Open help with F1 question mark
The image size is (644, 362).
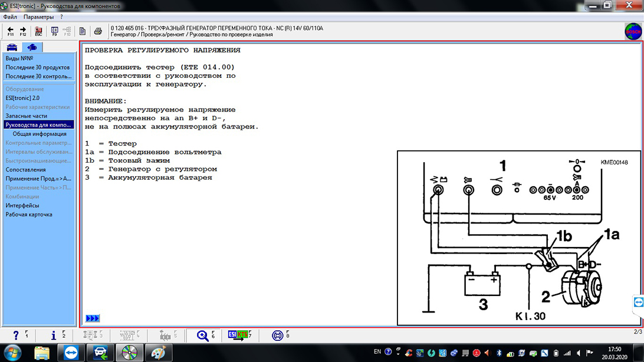(x=16, y=335)
